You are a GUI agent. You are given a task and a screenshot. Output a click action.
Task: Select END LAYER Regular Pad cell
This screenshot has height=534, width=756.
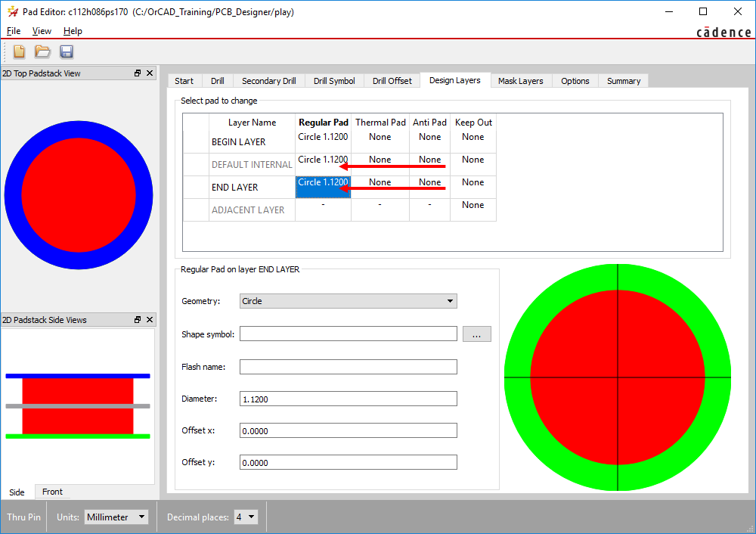click(323, 187)
